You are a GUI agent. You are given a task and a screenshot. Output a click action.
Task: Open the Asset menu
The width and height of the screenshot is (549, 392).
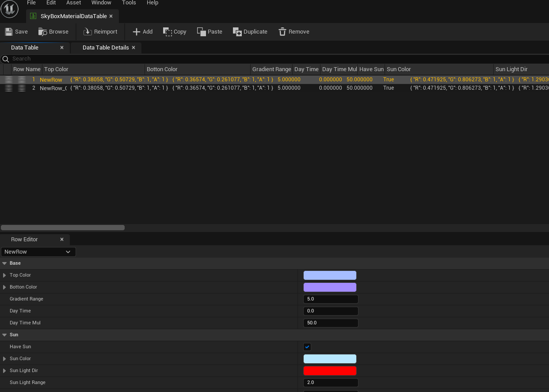(x=74, y=3)
